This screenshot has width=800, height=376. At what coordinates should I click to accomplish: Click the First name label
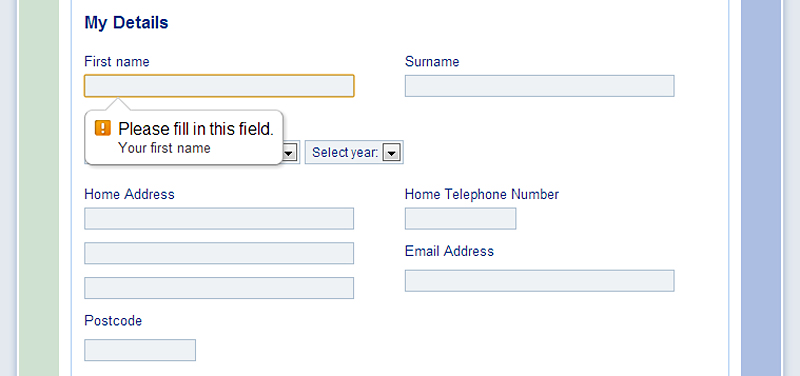point(117,62)
